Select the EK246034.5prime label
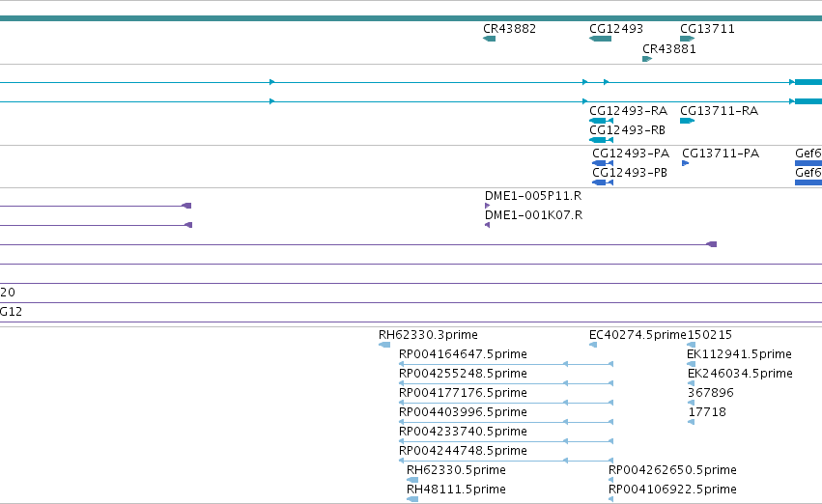Screen dimensions: 822x504 click(740, 373)
